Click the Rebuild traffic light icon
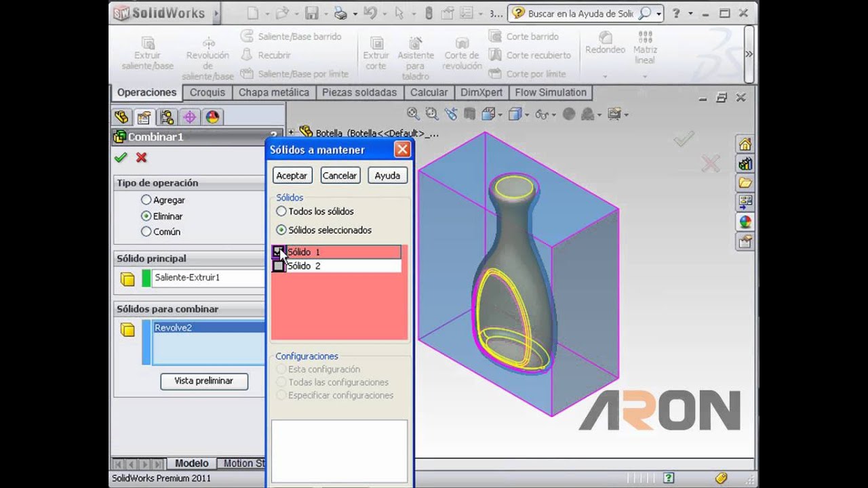Screen dimensions: 868x488 click(x=429, y=13)
